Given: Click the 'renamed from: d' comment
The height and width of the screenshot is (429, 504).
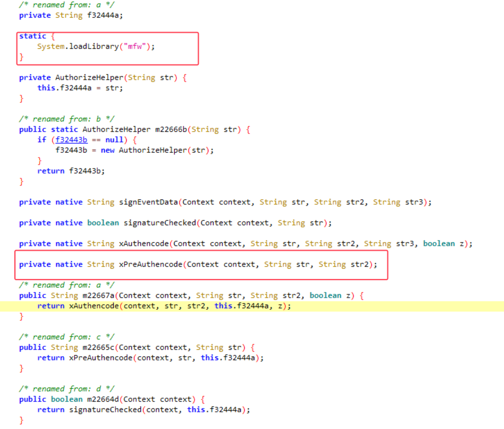Looking at the screenshot, I should (67, 389).
